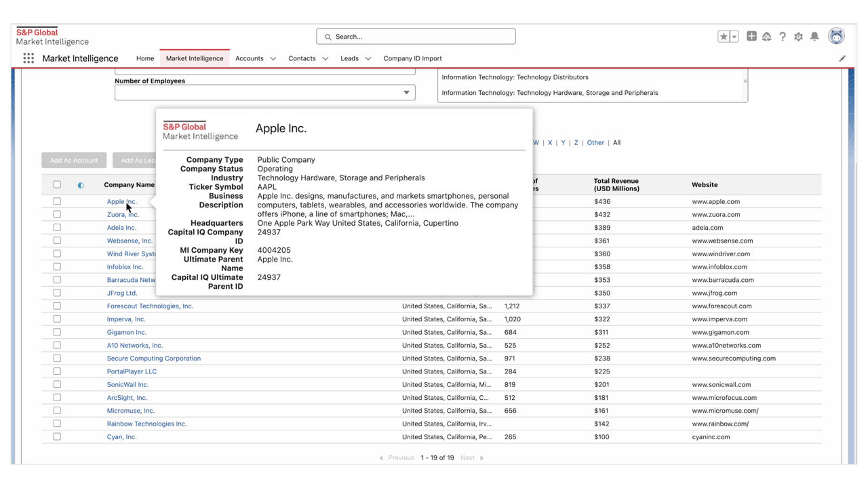Image resolution: width=868 pixels, height=488 pixels.
Task: Expand the Contacts tab dropdown chevron
Action: click(x=325, y=58)
